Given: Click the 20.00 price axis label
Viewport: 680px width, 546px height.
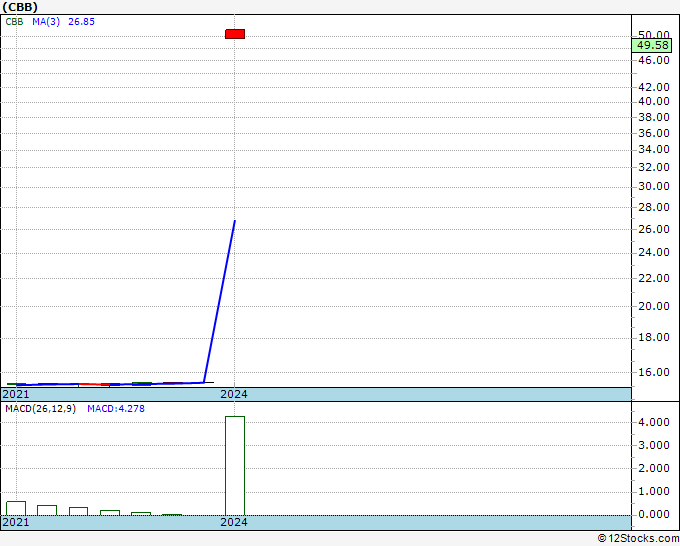Looking at the screenshot, I should click(654, 307).
